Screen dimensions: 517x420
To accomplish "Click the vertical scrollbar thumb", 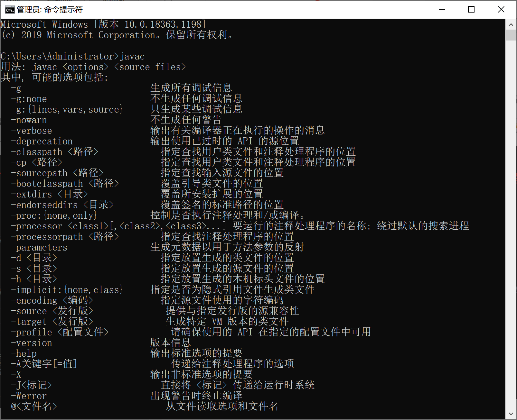I will coord(511,35).
